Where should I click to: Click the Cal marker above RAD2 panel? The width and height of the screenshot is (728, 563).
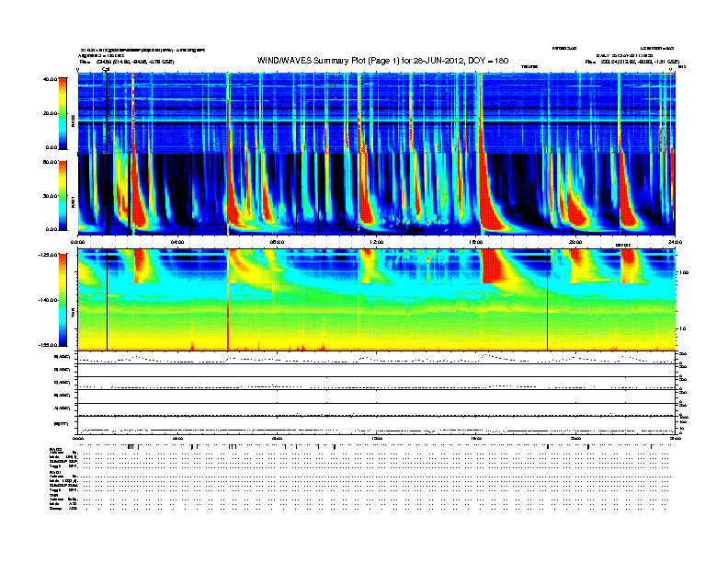[x=106, y=69]
